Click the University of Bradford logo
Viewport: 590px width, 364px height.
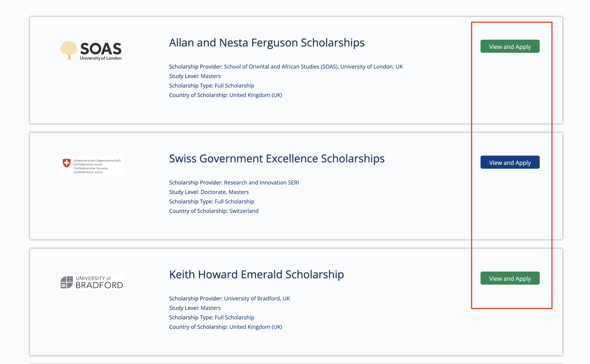[x=92, y=282]
